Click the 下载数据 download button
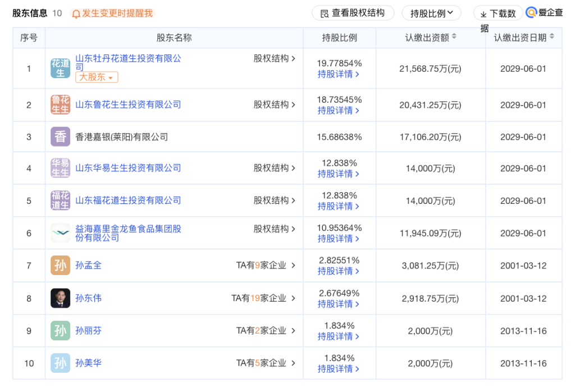 (498, 13)
